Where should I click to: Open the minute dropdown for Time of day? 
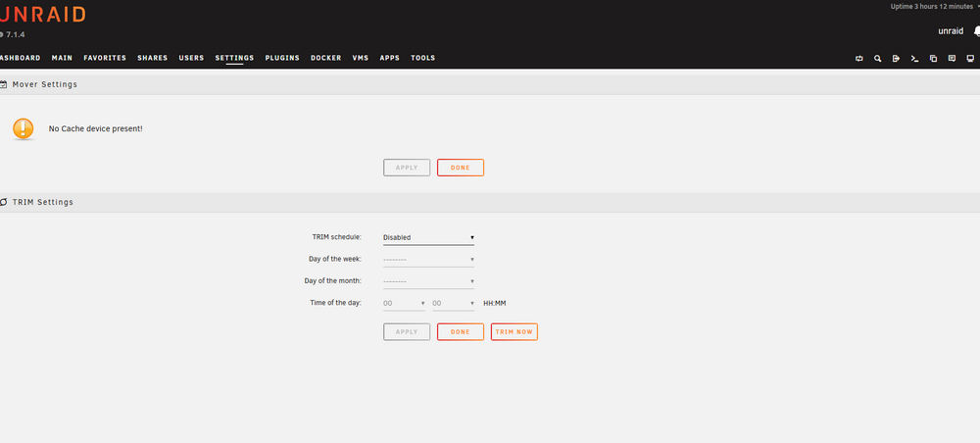[x=453, y=303]
